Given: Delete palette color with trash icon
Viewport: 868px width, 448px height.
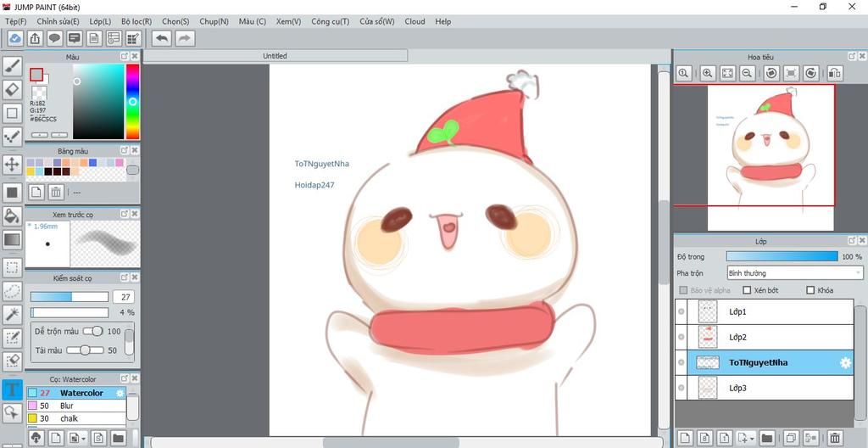Looking at the screenshot, I should 55,192.
